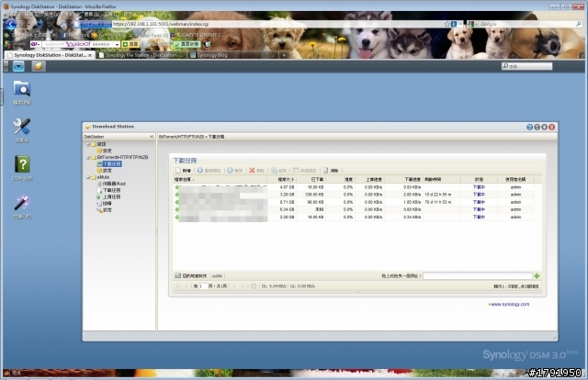Select the task row sized 8.71 GB
This screenshot has height=380, width=588.
354,202
